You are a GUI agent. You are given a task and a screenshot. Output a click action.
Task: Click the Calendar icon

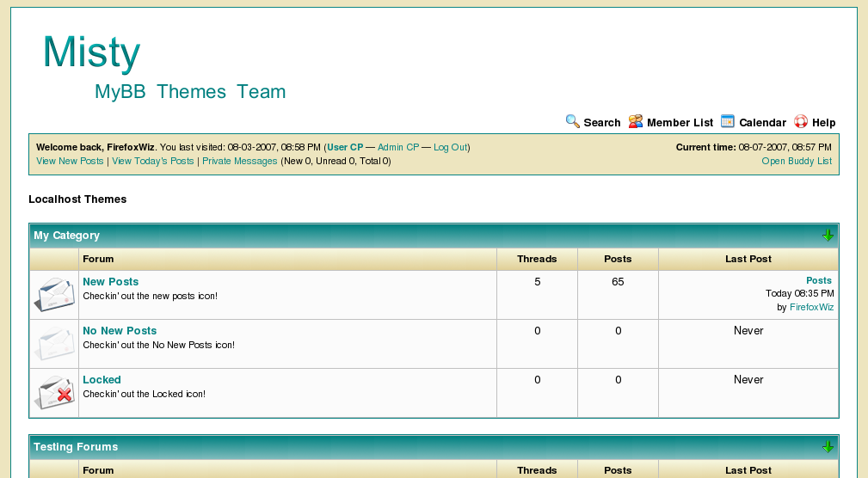coord(728,121)
